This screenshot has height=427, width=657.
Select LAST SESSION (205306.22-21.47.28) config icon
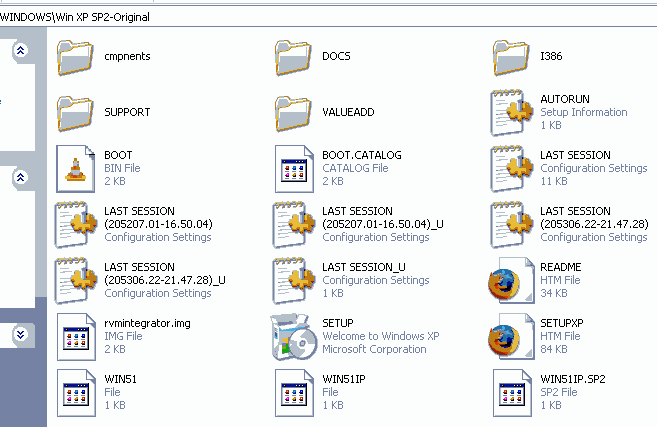tap(512, 225)
